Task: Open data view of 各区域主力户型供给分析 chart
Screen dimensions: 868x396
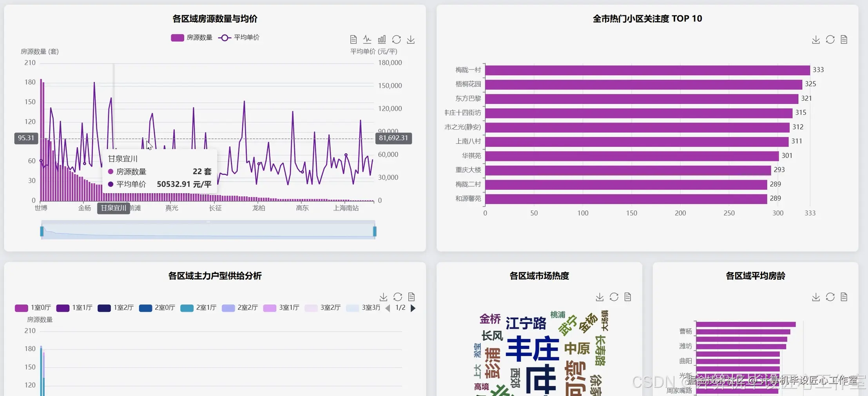Action: pos(412,297)
